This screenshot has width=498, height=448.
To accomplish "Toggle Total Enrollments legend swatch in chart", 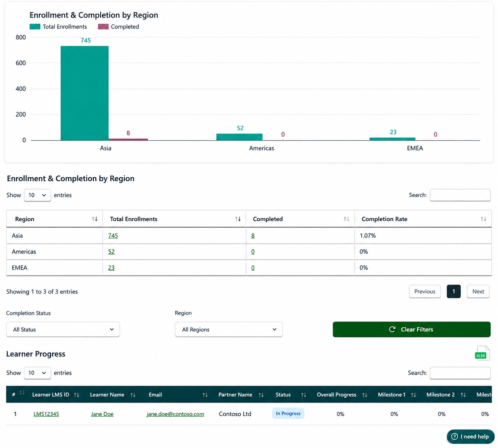I will [x=35, y=27].
